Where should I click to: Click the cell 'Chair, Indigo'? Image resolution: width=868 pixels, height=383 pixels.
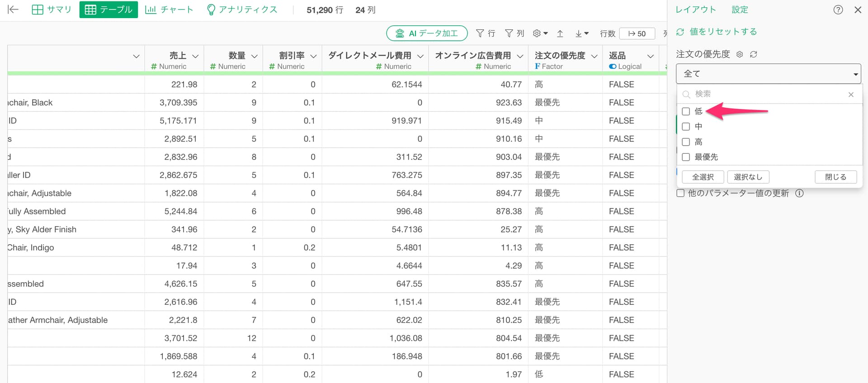76,247
